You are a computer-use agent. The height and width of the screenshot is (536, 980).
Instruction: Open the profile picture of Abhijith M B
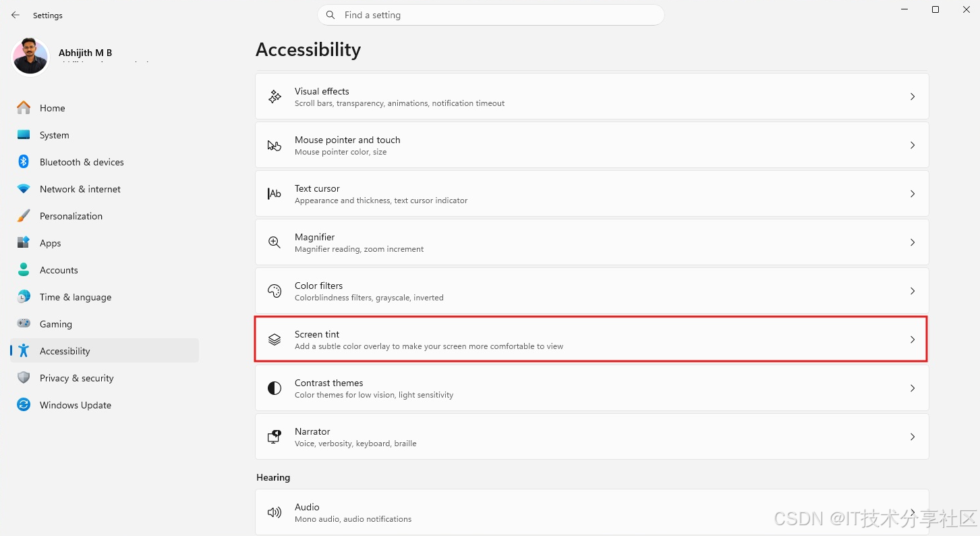click(30, 57)
